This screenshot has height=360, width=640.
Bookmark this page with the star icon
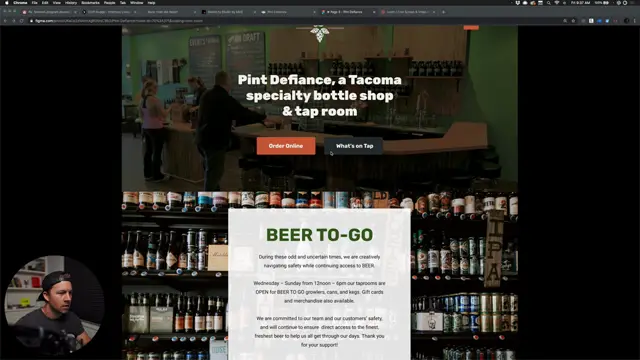pyautogui.click(x=573, y=20)
